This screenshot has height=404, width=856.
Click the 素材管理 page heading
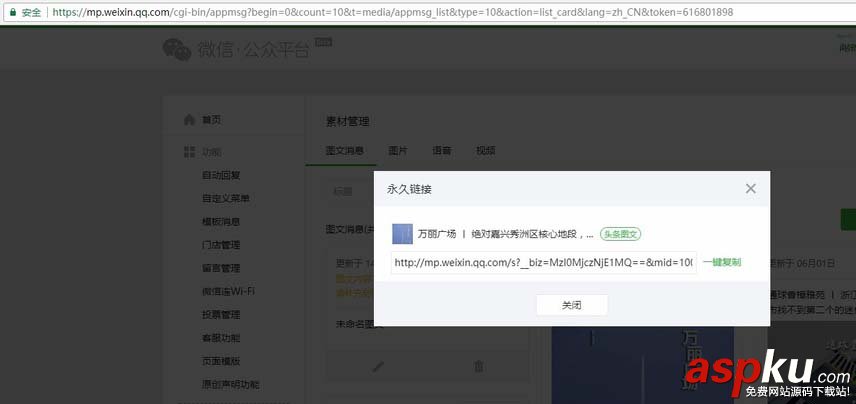[348, 122]
